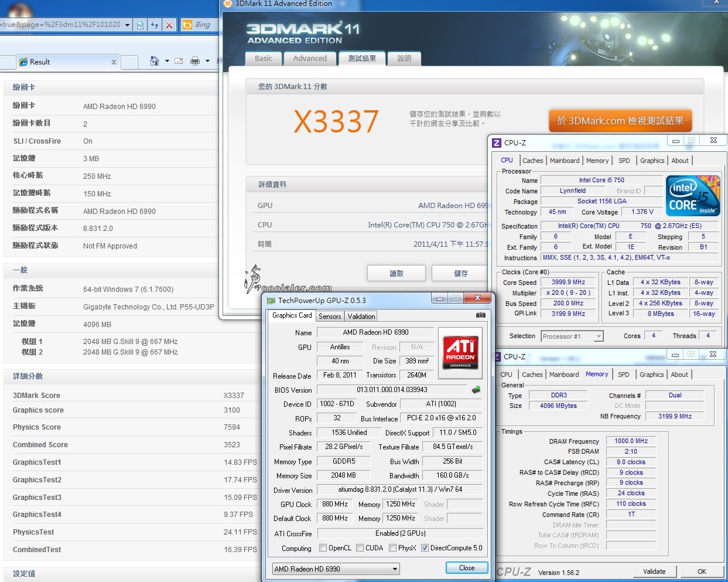Screen dimensions: 728x582
Task: Open Graphics tab in the CPU-Z memory timings window
Action: pyautogui.click(x=652, y=375)
